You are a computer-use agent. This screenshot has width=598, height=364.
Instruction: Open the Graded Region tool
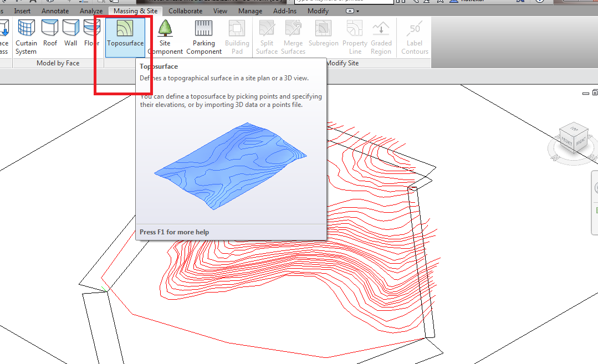pos(381,36)
